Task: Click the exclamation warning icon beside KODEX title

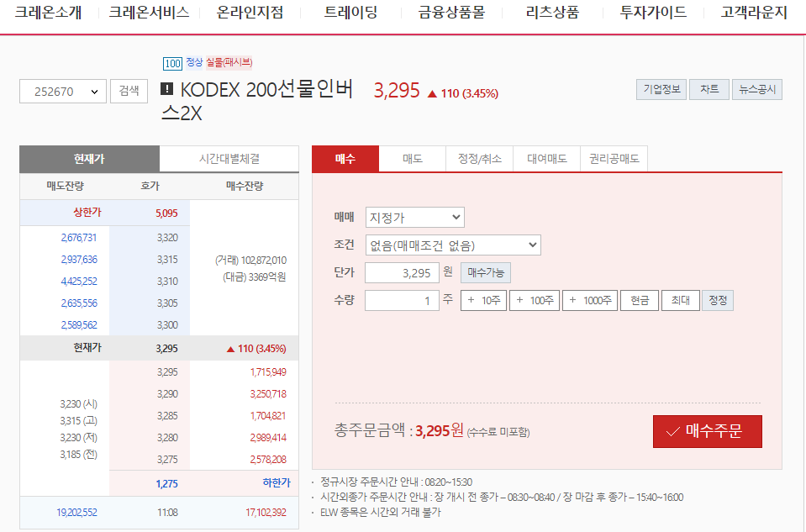Action: [166, 89]
